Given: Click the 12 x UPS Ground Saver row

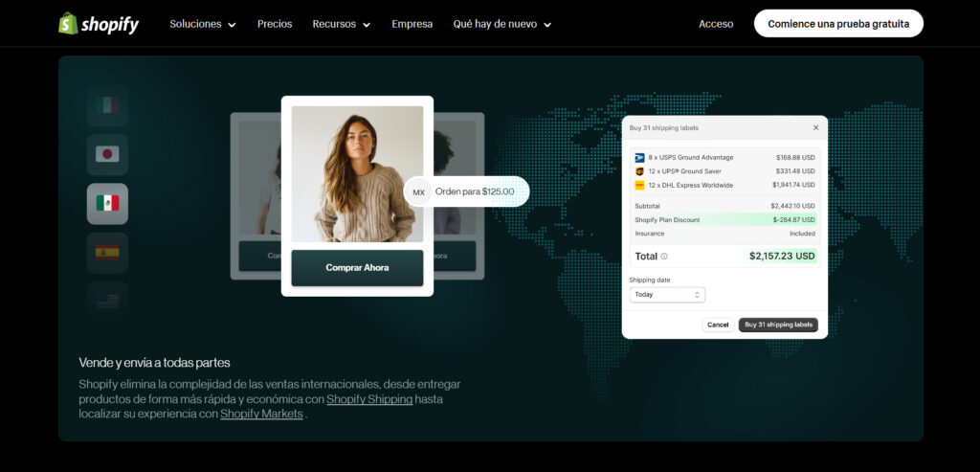Looking at the screenshot, I should (724, 171).
